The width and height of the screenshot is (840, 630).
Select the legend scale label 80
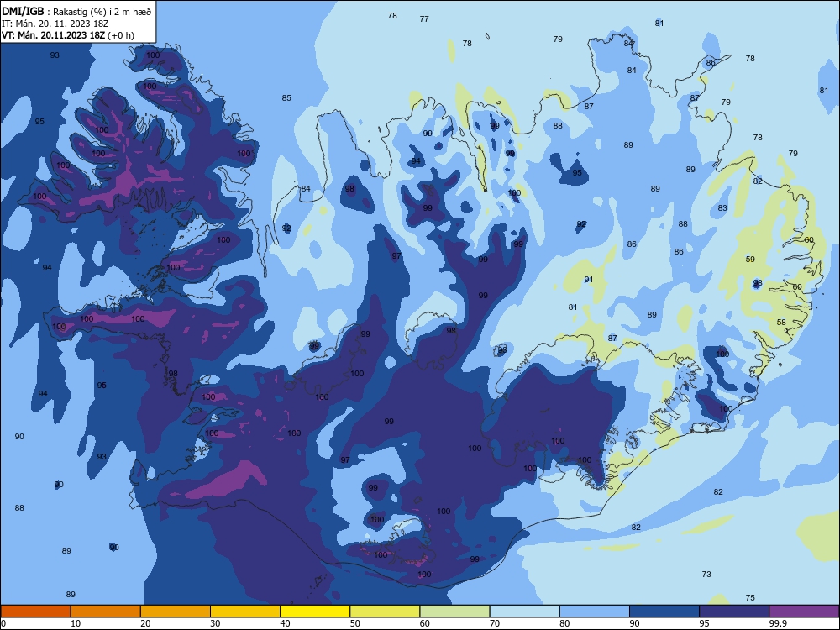(x=564, y=623)
